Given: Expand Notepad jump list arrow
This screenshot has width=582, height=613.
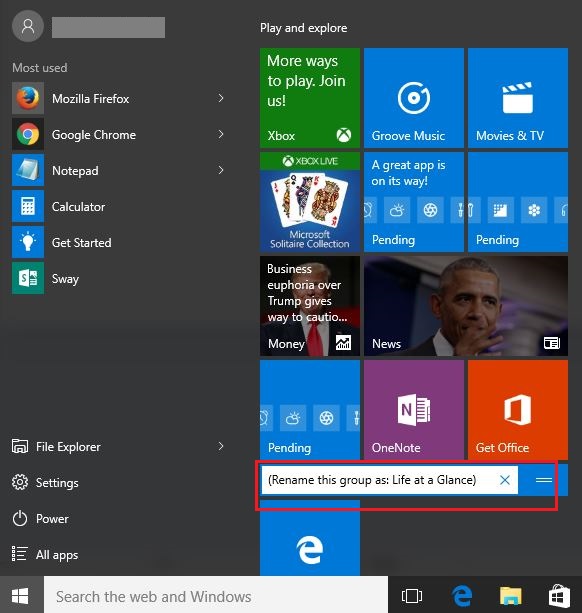Looking at the screenshot, I should pyautogui.click(x=221, y=170).
